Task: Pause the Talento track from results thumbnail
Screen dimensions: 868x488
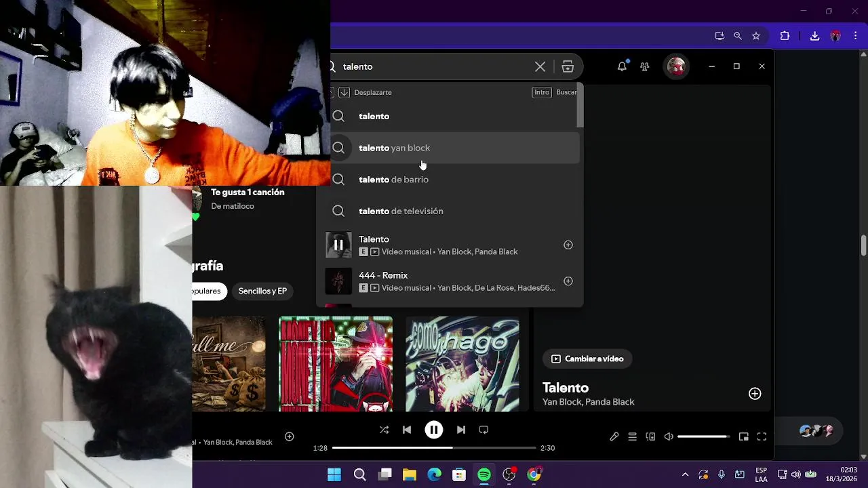Action: coord(338,245)
